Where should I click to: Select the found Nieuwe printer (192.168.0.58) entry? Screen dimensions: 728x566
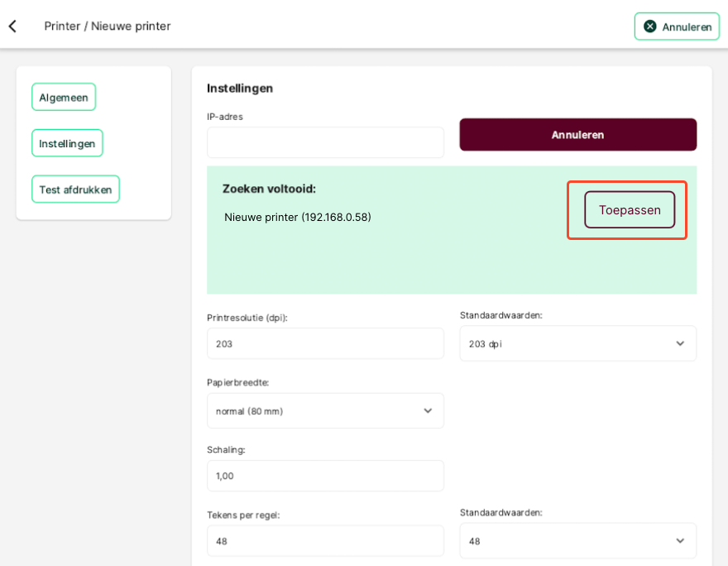pos(298,218)
